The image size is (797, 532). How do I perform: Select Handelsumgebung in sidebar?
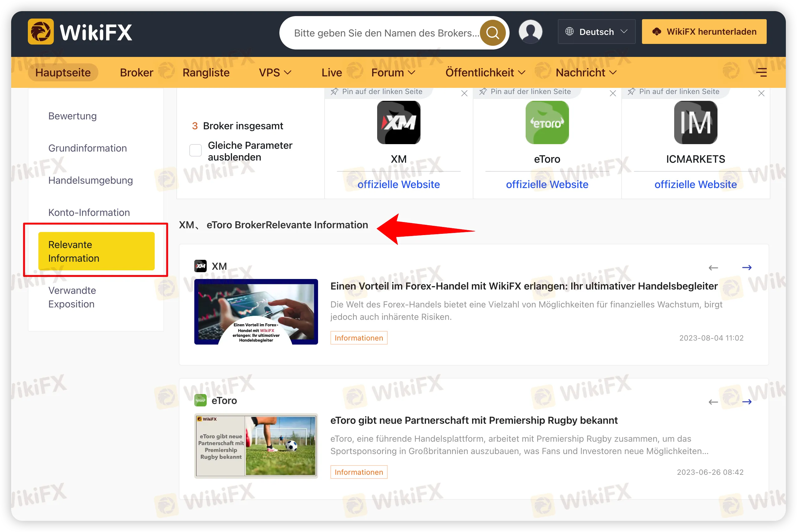[x=90, y=180]
